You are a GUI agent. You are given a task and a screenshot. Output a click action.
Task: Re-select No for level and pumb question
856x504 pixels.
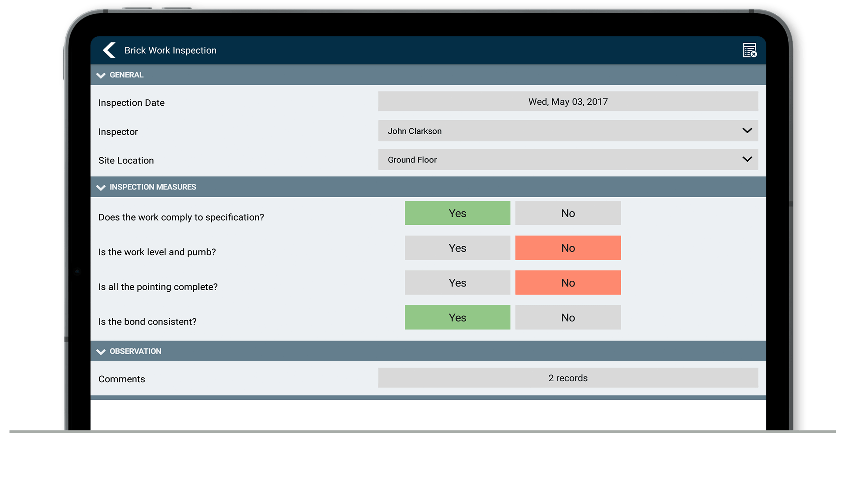coord(568,248)
